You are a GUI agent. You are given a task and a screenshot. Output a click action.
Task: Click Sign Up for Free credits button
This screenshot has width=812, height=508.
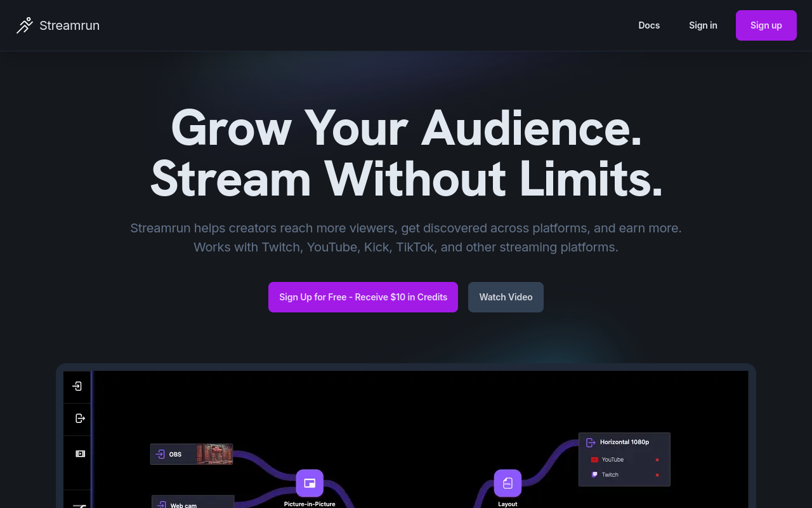click(x=363, y=297)
